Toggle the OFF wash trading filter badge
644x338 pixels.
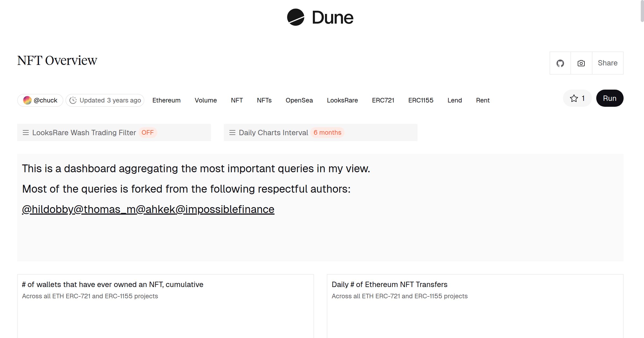(147, 133)
